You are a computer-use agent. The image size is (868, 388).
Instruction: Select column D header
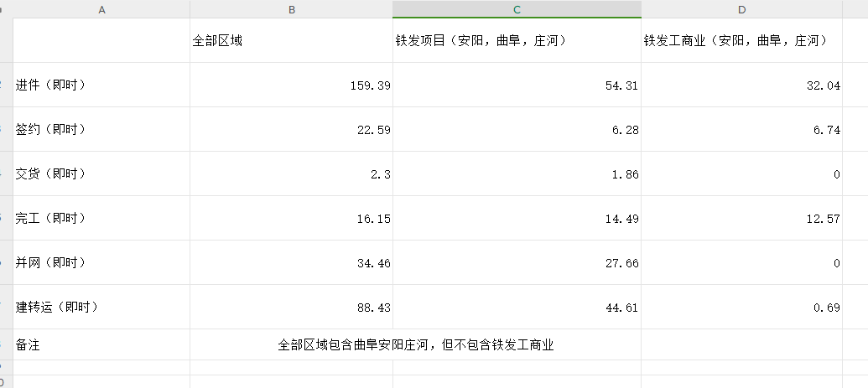pyautogui.click(x=742, y=9)
